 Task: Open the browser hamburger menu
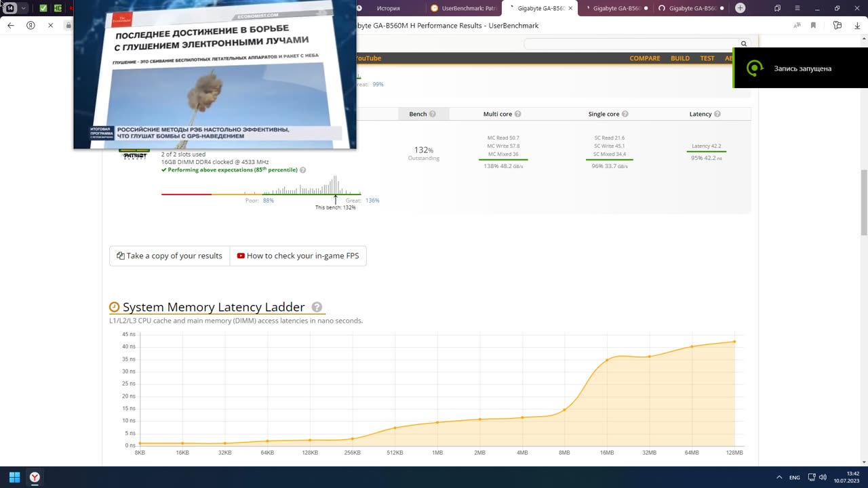pyautogui.click(x=798, y=8)
